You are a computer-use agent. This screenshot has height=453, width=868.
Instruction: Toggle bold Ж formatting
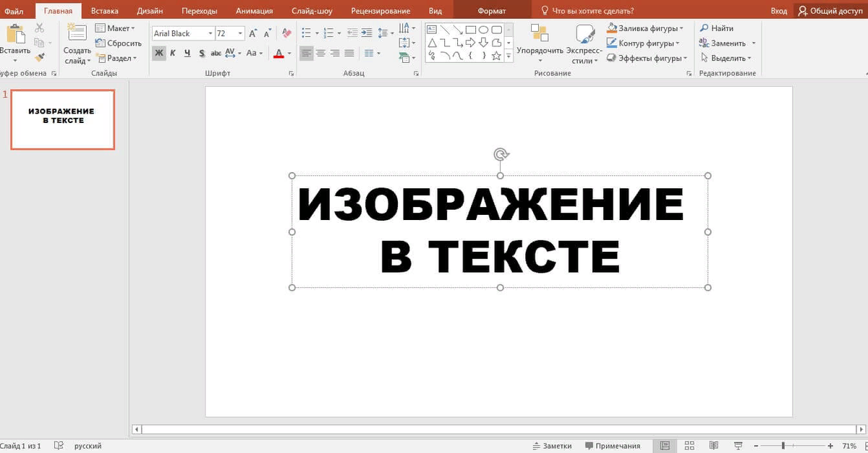coord(158,53)
